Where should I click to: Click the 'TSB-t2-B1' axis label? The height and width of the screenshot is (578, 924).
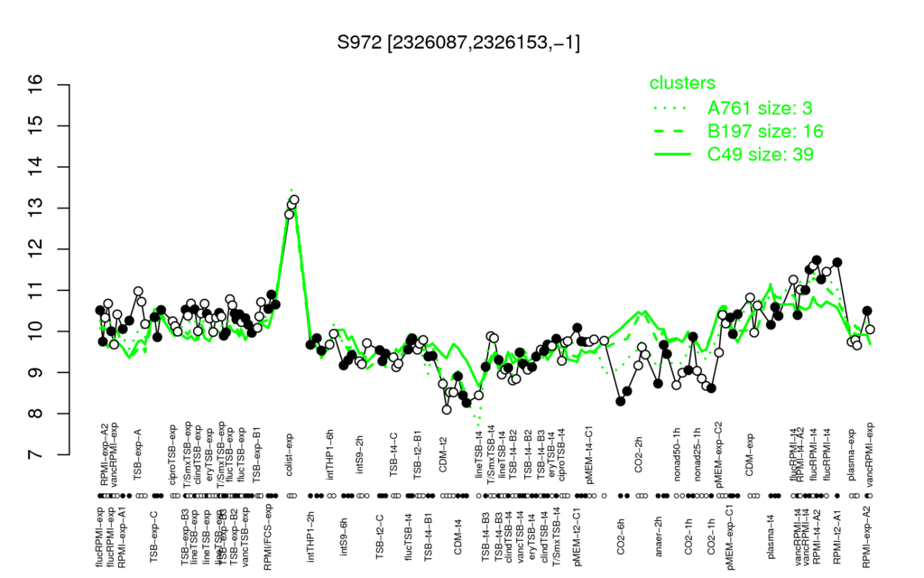[419, 452]
